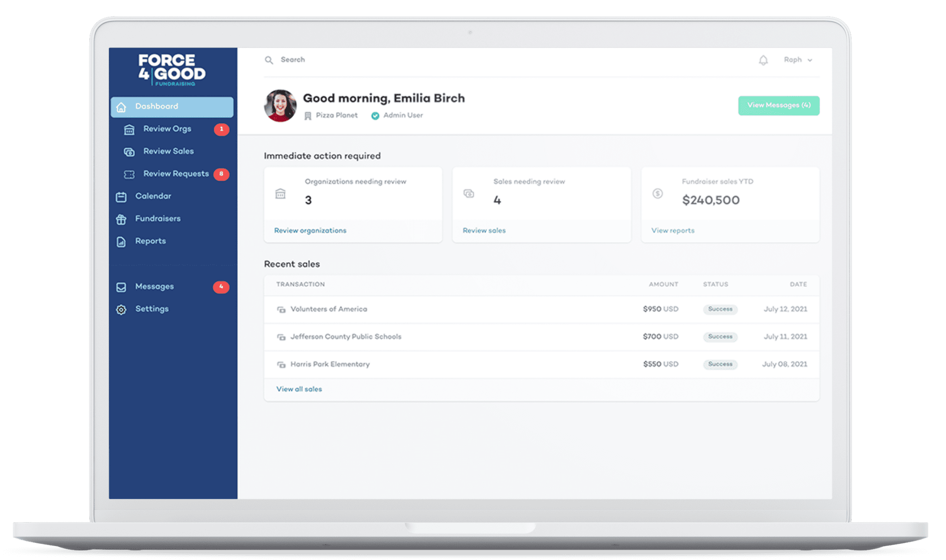Click the search magnifier icon

point(268,60)
